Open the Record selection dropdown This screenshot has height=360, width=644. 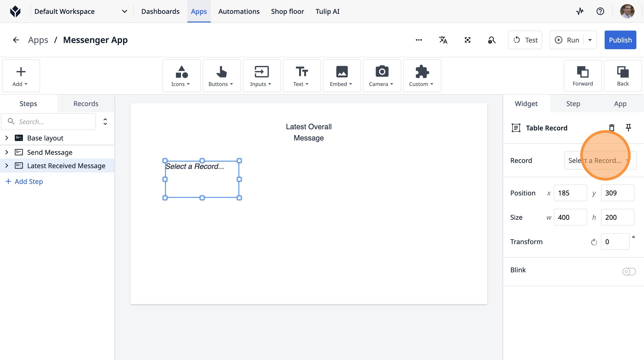coord(600,160)
